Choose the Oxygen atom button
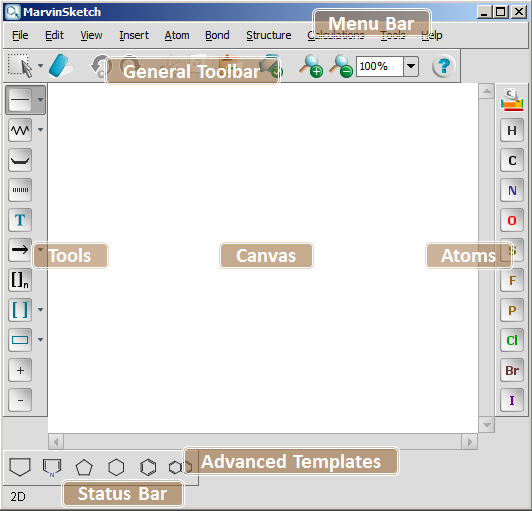This screenshot has width=532, height=511. point(512,221)
